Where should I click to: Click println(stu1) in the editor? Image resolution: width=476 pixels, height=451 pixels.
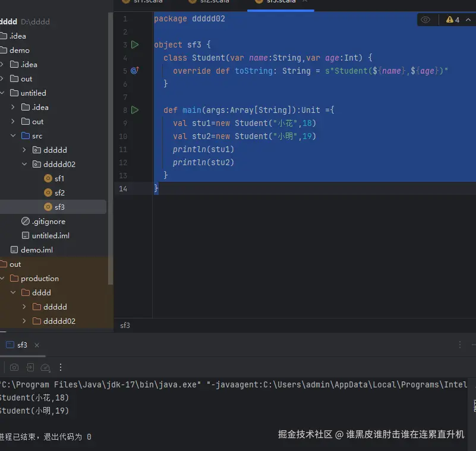click(203, 149)
